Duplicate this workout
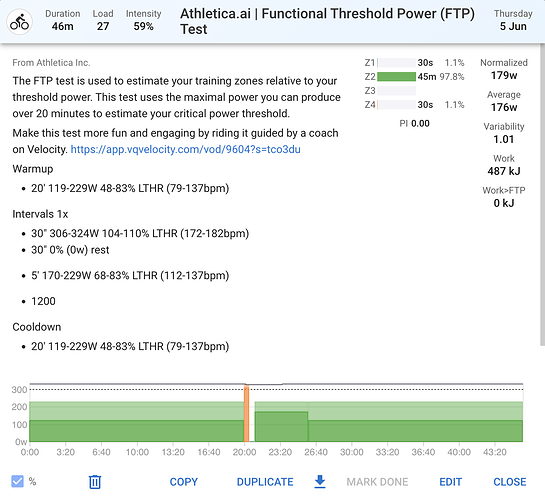Image resolution: width=545 pixels, height=500 pixels. (x=265, y=482)
